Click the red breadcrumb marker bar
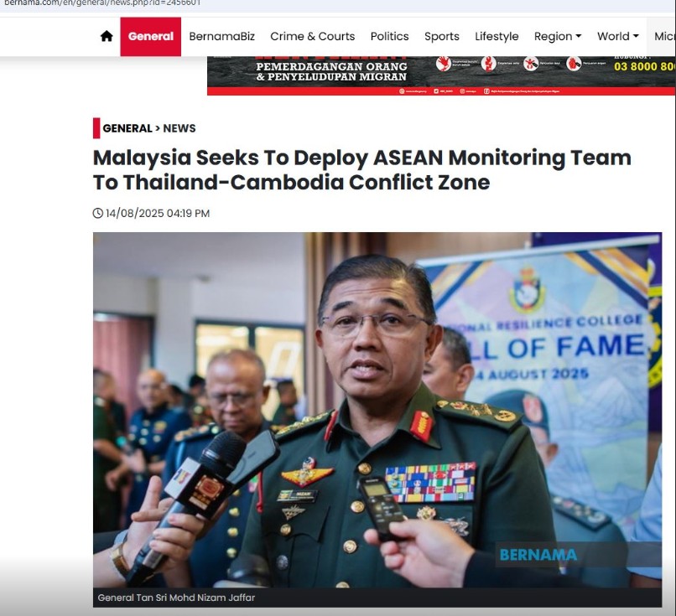Screen dimensions: 676x616 pos(96,128)
